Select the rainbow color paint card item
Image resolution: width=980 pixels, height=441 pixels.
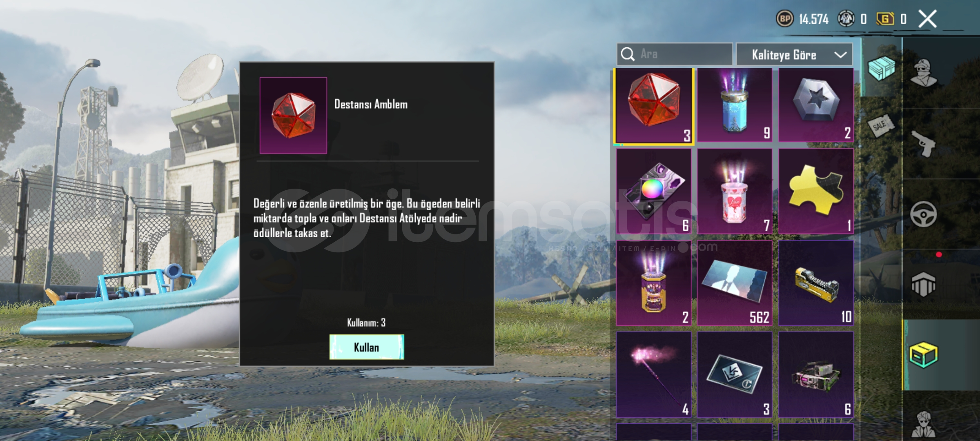coord(654,191)
